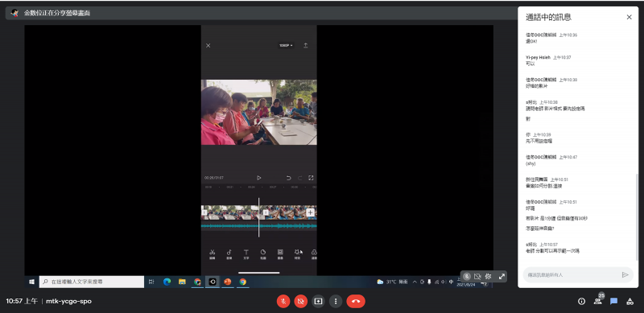This screenshot has height=313, width=644.
Task: Open the music note audio tool
Action: point(229,254)
